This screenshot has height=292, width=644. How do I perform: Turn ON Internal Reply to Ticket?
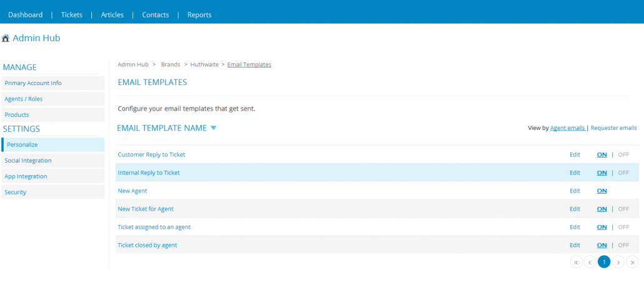pos(601,173)
